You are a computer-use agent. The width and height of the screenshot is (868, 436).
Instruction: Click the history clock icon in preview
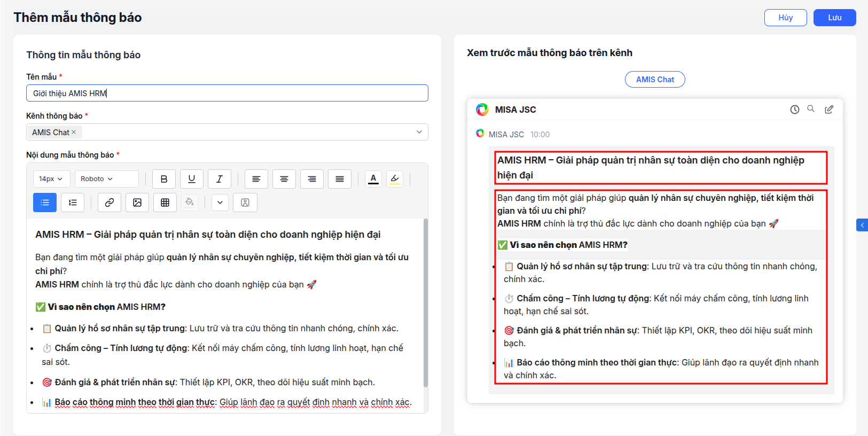click(795, 110)
